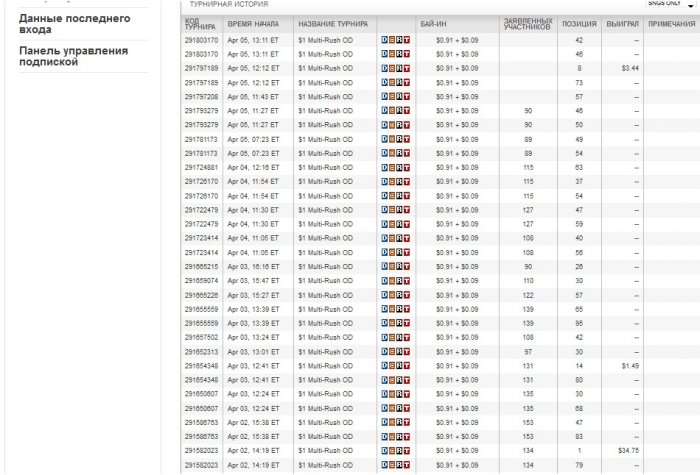Click R icon in the $3.44 winnings row

pos(400,68)
